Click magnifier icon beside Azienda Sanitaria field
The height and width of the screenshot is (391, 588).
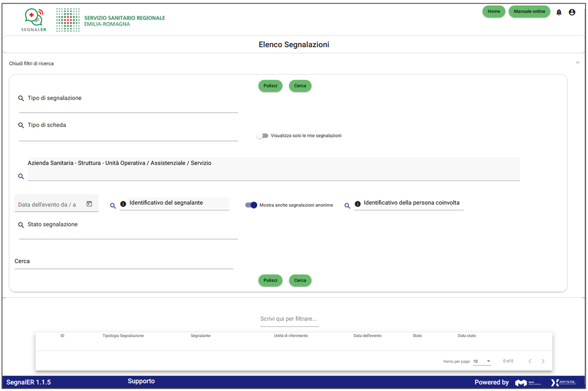tap(21, 177)
